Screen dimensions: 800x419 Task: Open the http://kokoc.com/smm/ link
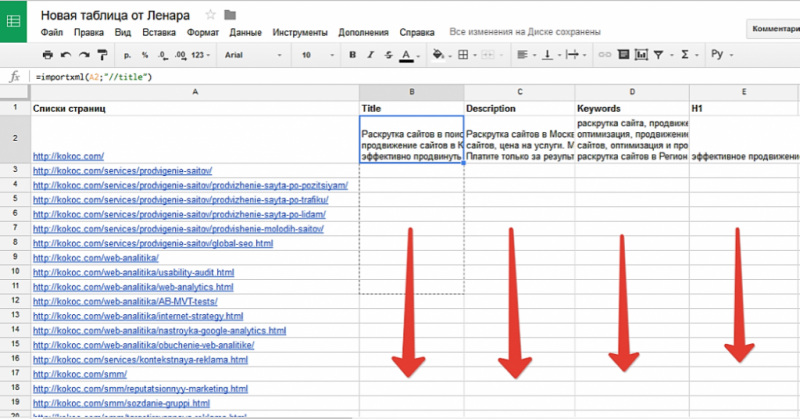tap(80, 374)
